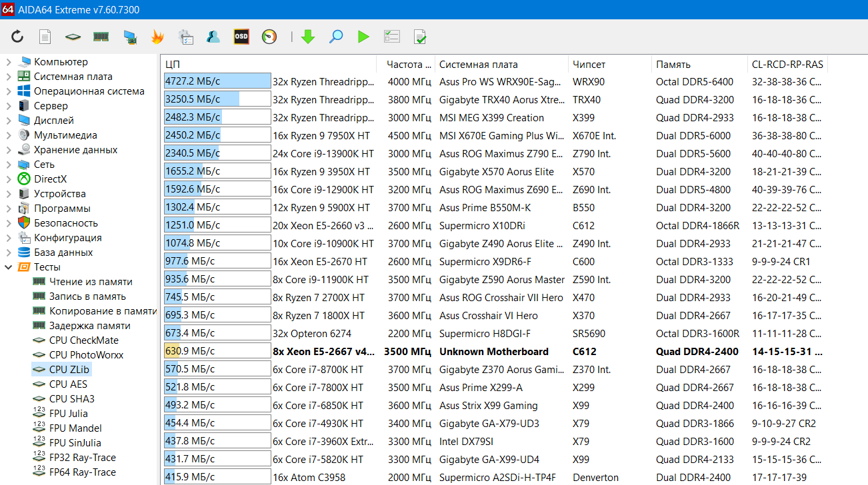Click the speaker icon beside Мультимедиа
This screenshot has width=868, height=485.
point(24,135)
